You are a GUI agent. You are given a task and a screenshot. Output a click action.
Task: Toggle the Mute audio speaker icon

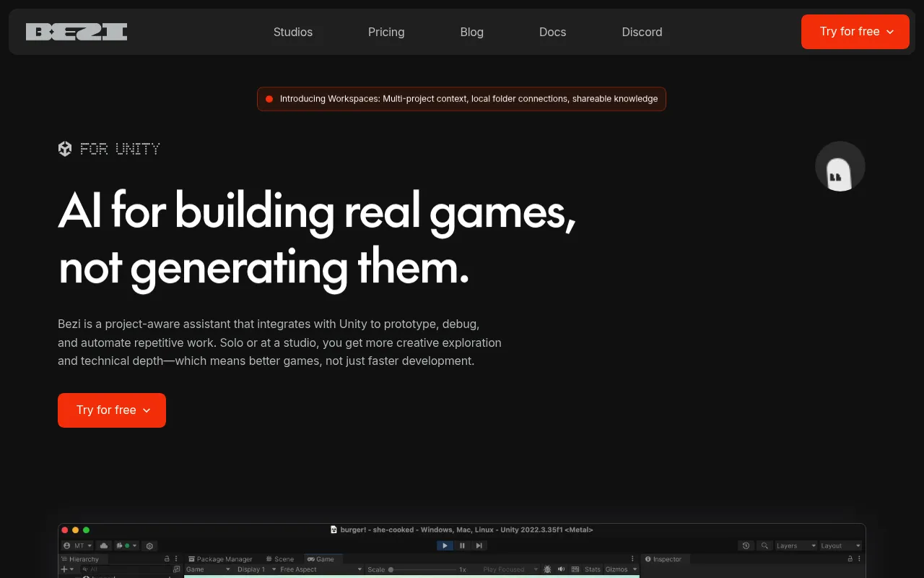561,569
